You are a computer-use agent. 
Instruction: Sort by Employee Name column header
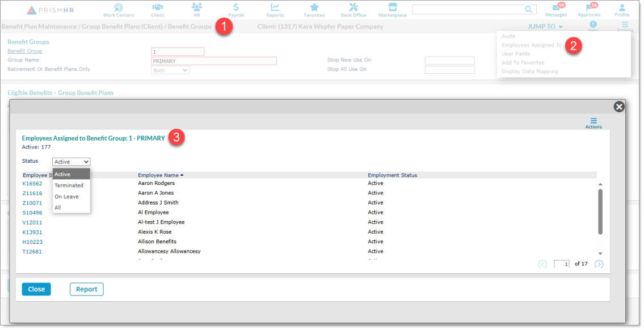[x=158, y=175]
